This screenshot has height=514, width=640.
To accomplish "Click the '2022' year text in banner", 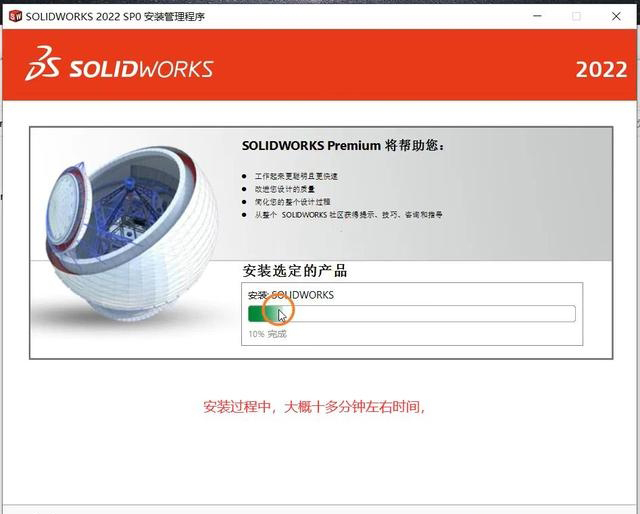I will coord(601,69).
